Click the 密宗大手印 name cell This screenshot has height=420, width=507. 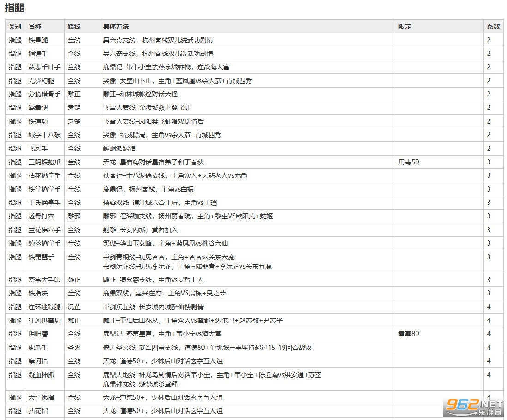(45, 280)
